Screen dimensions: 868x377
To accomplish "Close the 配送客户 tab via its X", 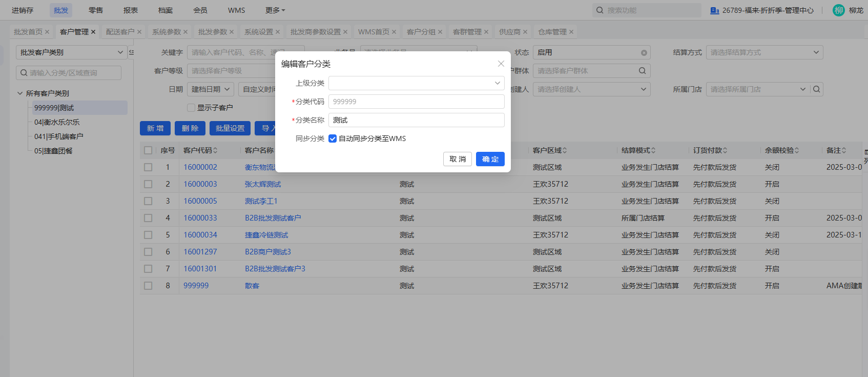I will (139, 32).
